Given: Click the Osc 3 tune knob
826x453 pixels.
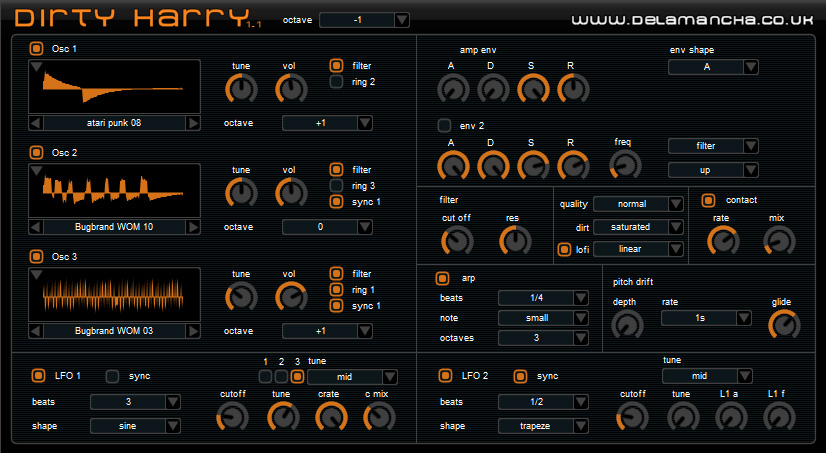Looking at the screenshot, I should [241, 297].
